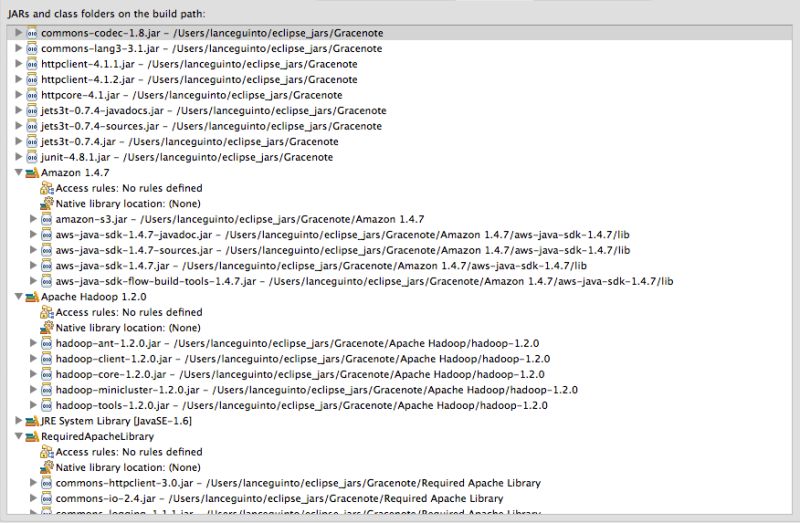Expand the hadoop-minicluster-1.2.0.jar entry
Screen dimensions: 800x523
(33, 390)
